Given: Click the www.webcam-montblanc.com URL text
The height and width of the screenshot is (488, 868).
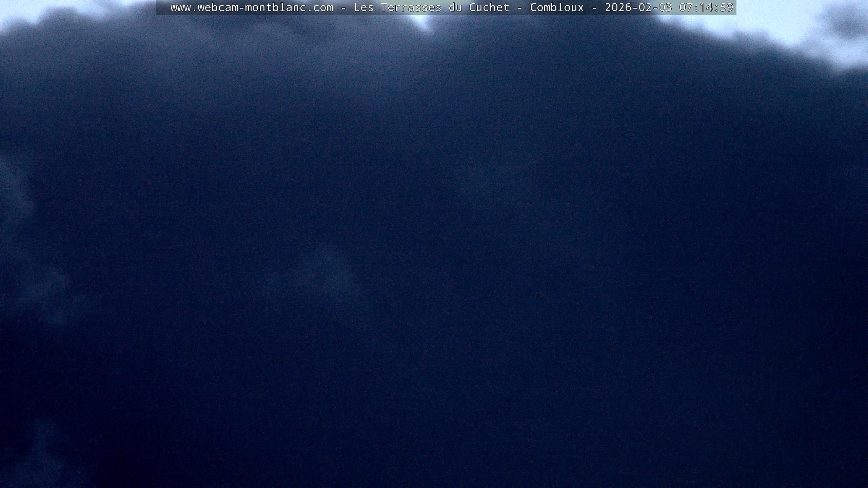Looking at the screenshot, I should point(252,7).
